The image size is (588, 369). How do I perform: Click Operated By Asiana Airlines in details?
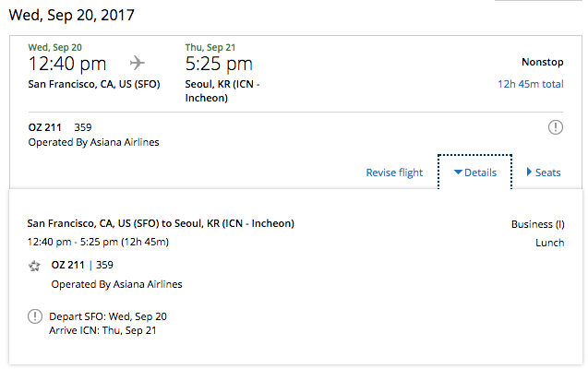(x=116, y=284)
